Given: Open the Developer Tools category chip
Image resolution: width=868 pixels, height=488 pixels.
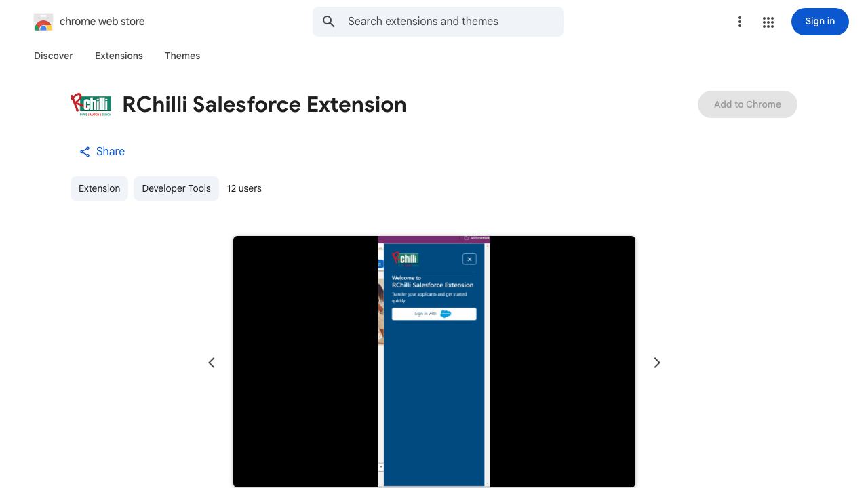Looking at the screenshot, I should point(176,188).
